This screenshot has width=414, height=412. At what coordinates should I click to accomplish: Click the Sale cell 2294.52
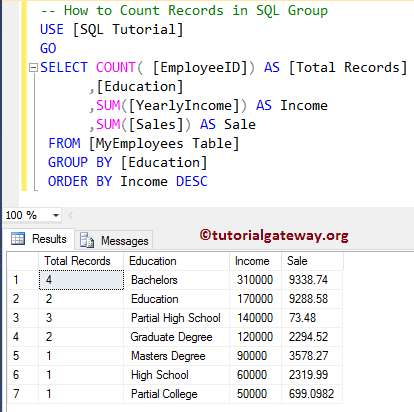312,337
